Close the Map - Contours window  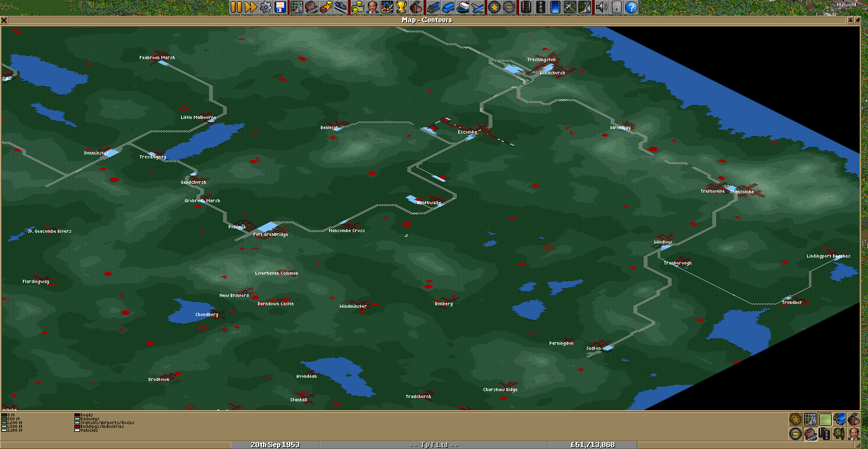click(4, 20)
